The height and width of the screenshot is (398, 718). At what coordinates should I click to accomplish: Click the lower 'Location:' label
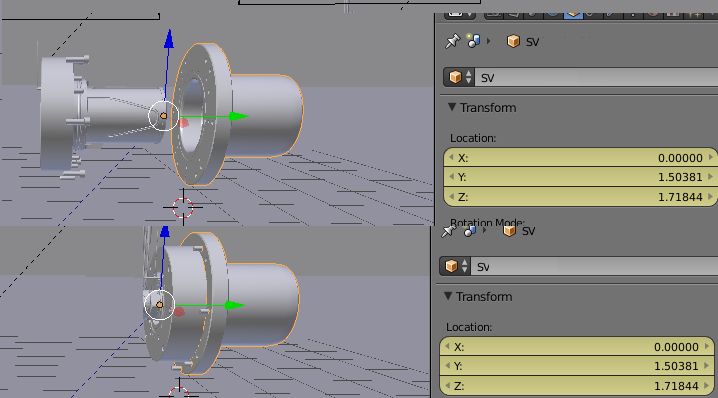[x=469, y=327]
